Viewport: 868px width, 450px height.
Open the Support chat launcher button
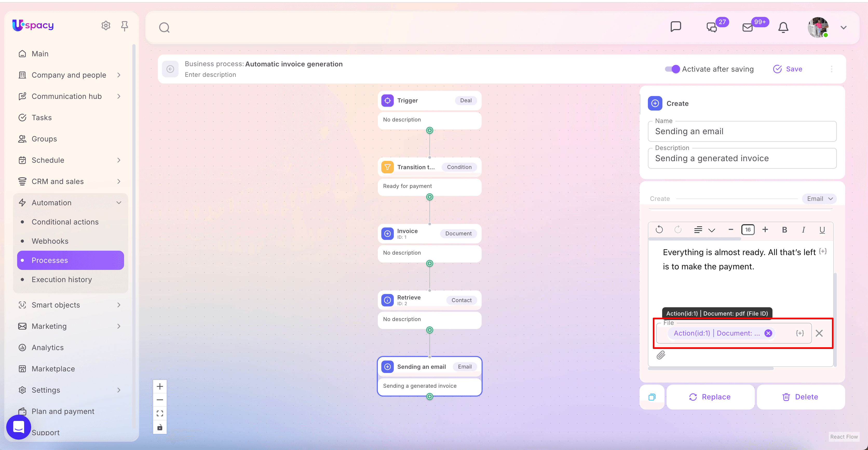18,427
